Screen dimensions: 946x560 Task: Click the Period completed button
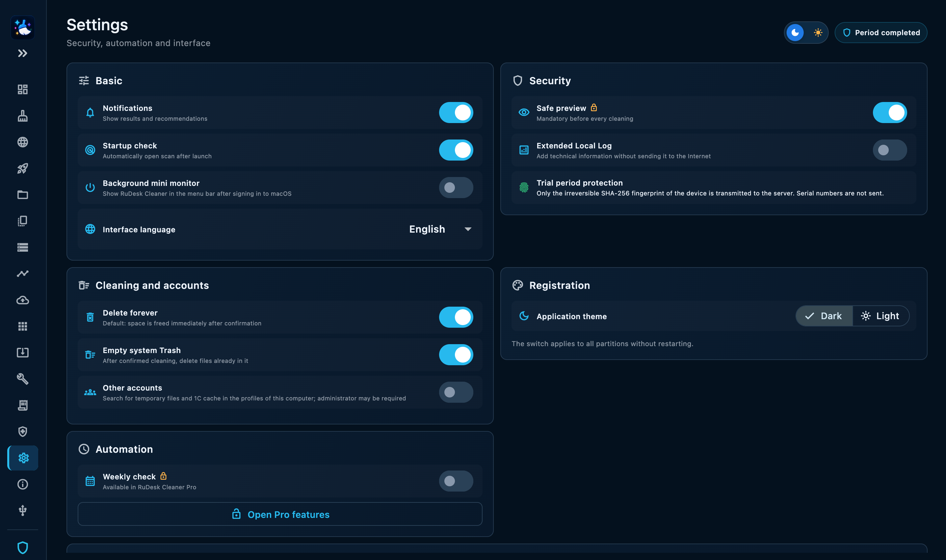(881, 33)
